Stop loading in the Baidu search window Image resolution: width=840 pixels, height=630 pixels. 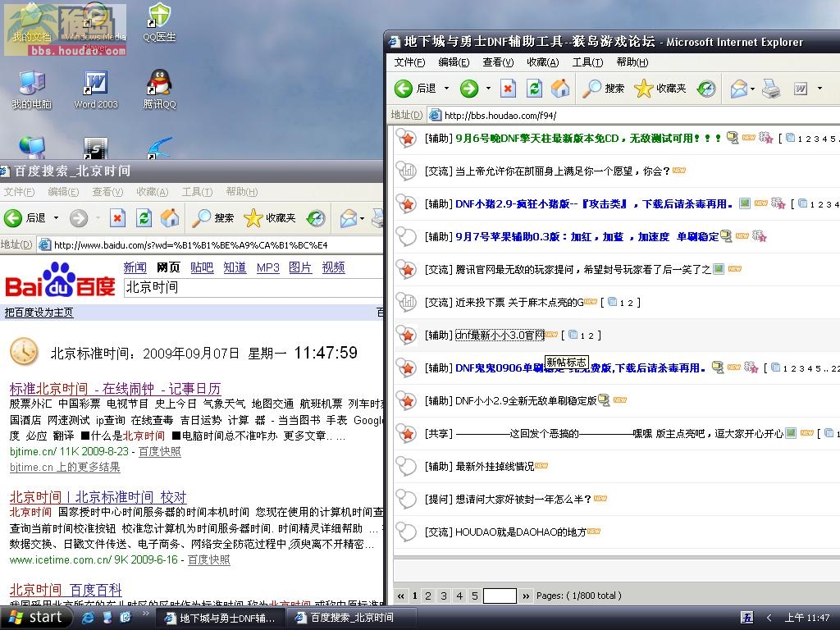click(117, 218)
